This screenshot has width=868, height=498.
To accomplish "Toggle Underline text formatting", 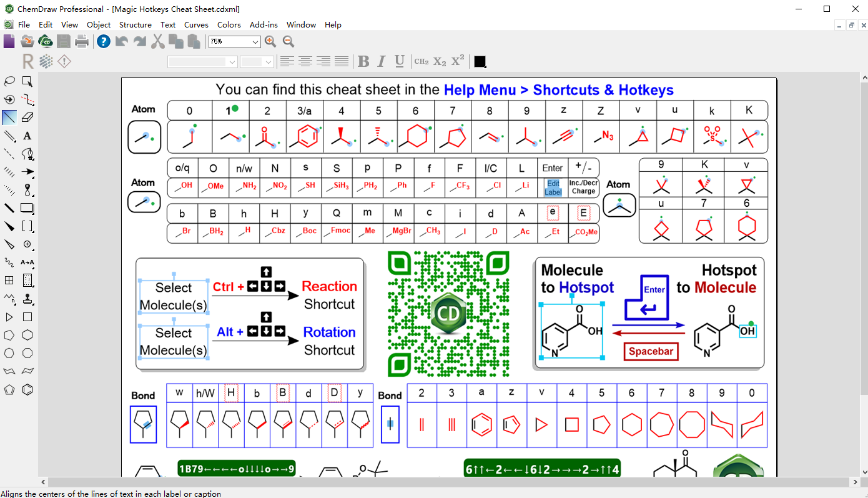I will tap(400, 61).
